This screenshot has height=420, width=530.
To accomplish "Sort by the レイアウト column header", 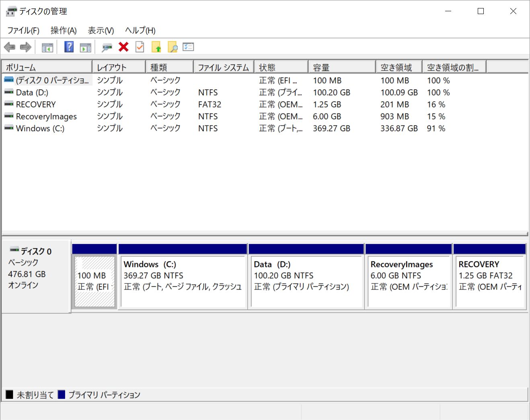I will [x=119, y=67].
